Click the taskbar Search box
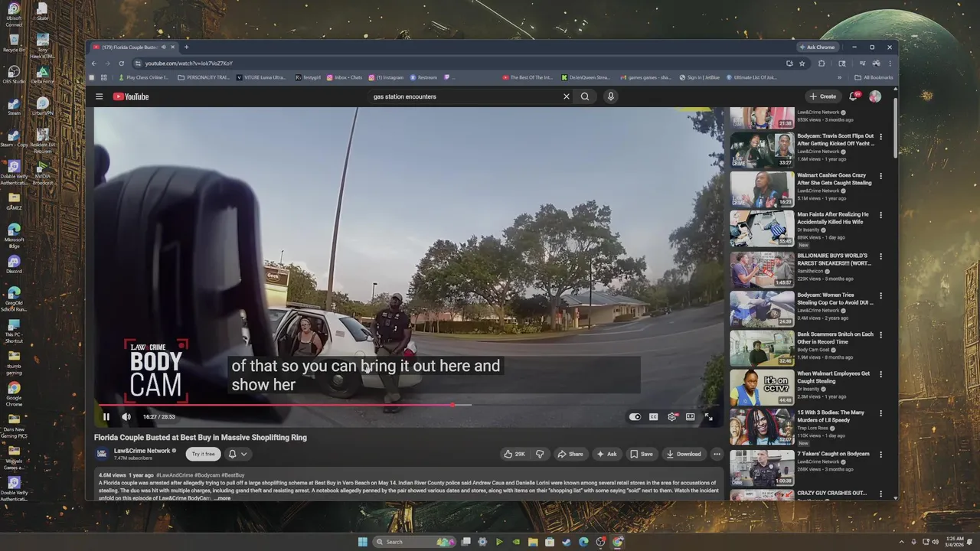The width and height of the screenshot is (980, 551). (413, 542)
